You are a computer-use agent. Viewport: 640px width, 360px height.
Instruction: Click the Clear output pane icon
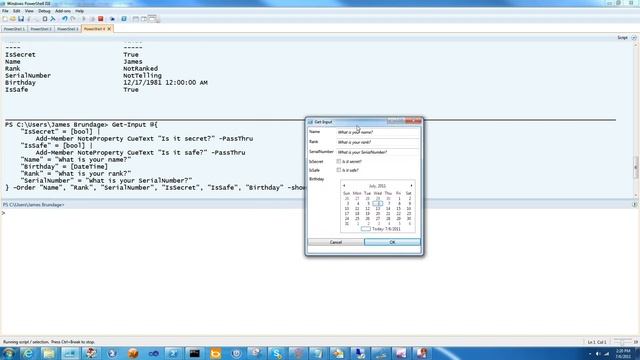(53, 19)
